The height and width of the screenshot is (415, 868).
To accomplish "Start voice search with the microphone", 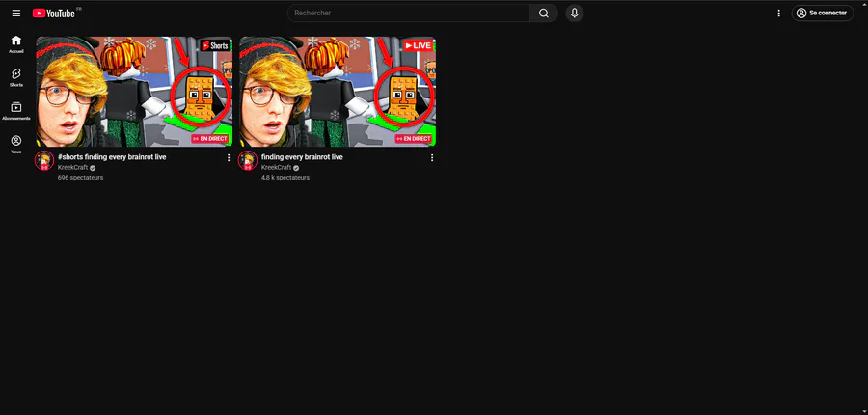I will click(x=575, y=14).
